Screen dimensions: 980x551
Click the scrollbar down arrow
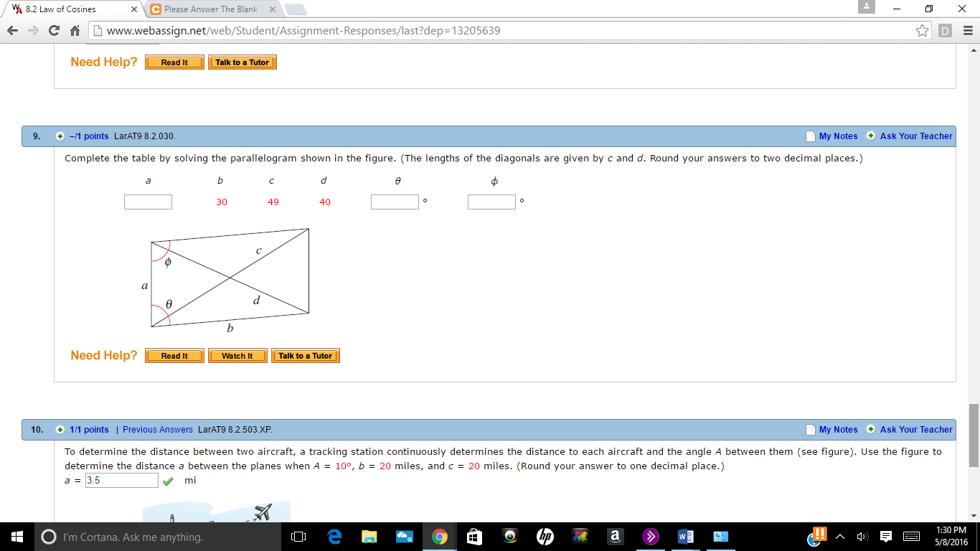pyautogui.click(x=974, y=516)
